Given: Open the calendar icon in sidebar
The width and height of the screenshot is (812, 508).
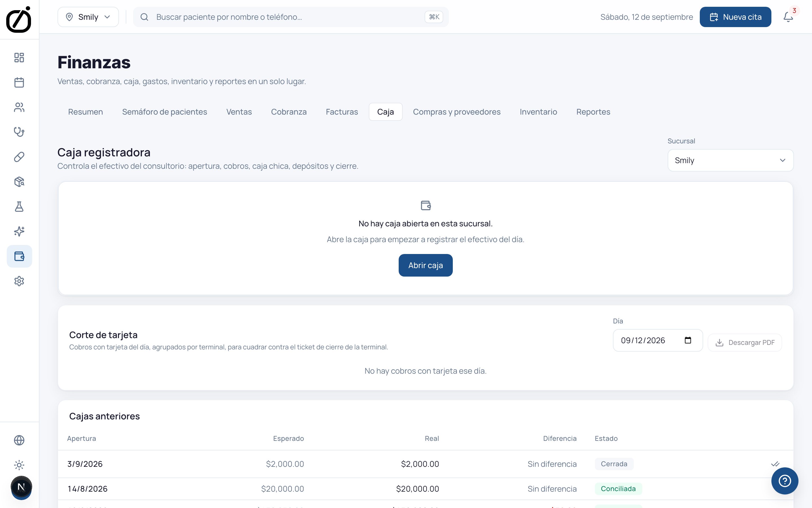Looking at the screenshot, I should [19, 82].
